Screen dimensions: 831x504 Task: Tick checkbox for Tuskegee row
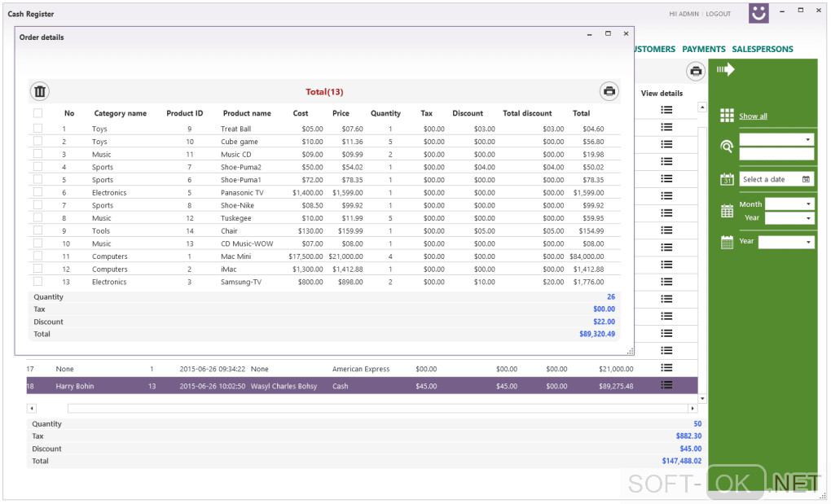tap(37, 217)
